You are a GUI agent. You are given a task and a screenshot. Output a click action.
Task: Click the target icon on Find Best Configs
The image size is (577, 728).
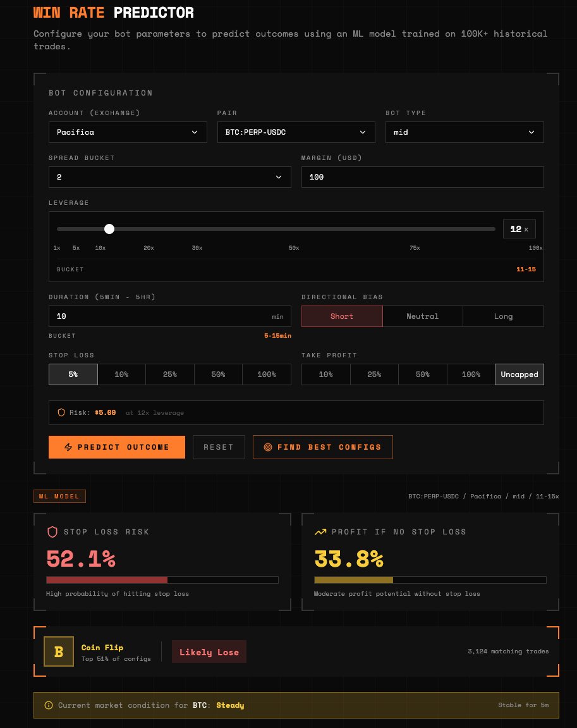coord(267,447)
